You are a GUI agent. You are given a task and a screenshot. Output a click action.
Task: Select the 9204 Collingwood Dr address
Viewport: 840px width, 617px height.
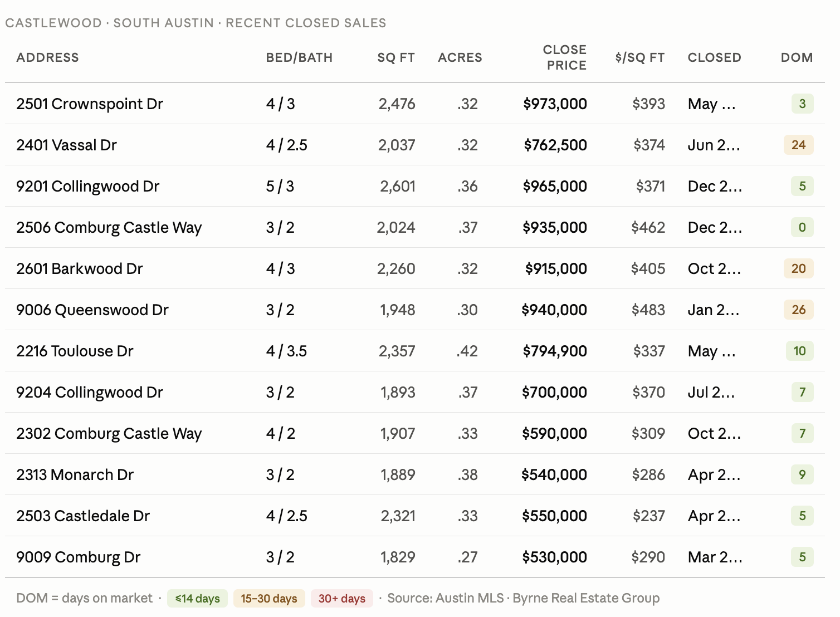89,392
